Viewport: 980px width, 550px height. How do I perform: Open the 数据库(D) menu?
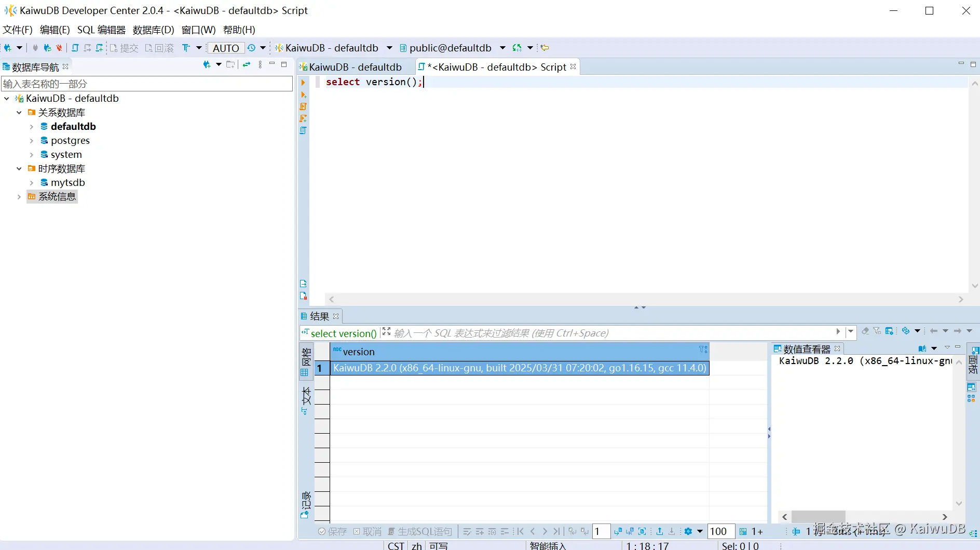pos(154,30)
